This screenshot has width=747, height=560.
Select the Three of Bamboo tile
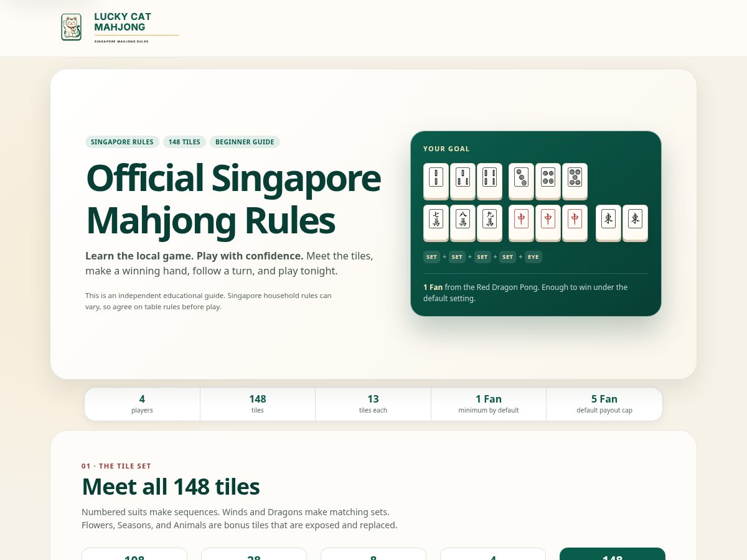(x=463, y=180)
